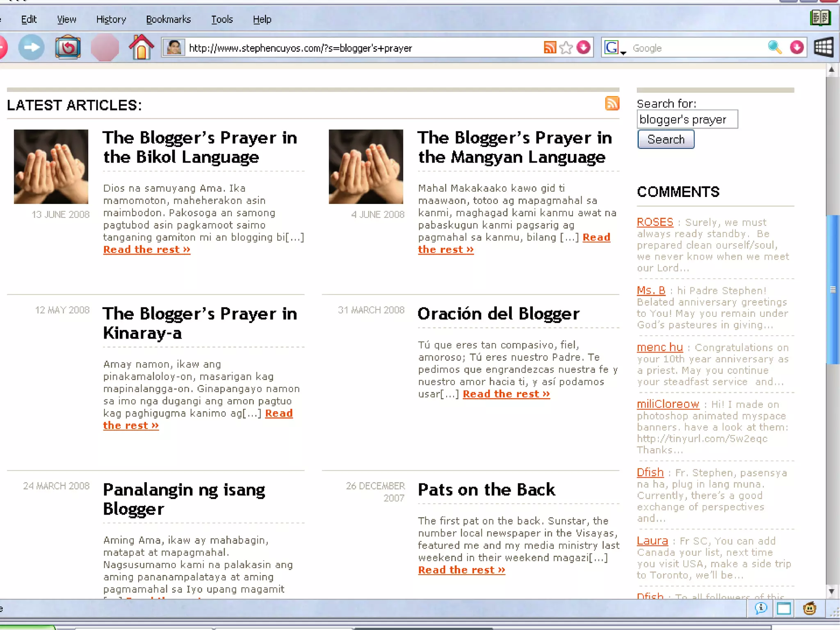Open commenter ROSES link

coord(655,222)
